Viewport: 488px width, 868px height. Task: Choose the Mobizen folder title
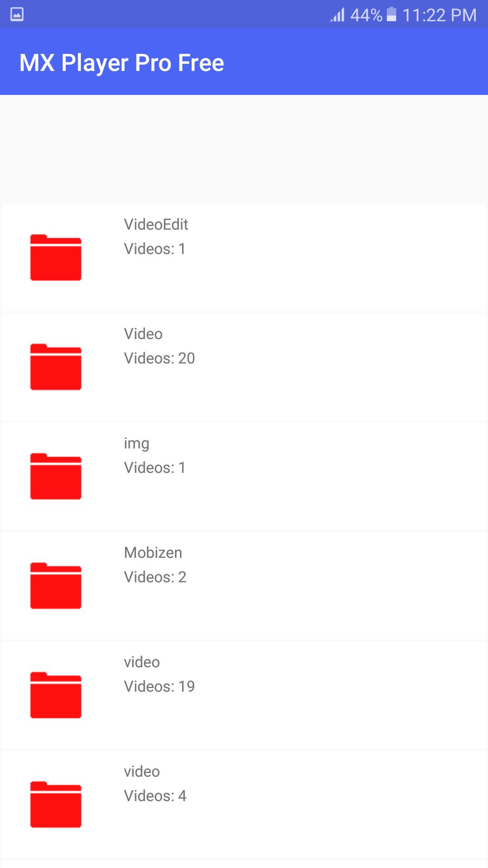pos(153,552)
